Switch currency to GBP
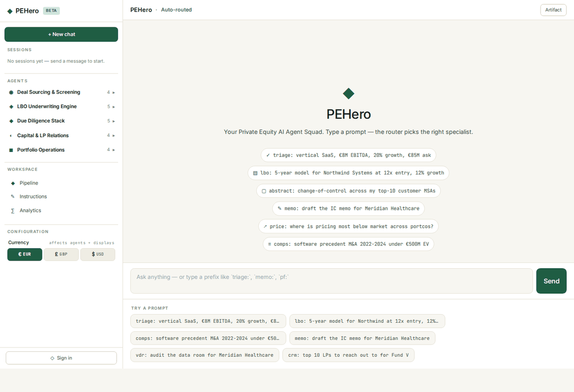Viewport: 574px width, 392px height. coord(61,254)
